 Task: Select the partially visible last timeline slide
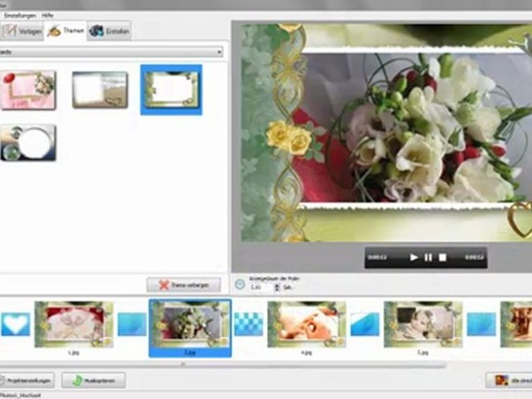[516, 325]
